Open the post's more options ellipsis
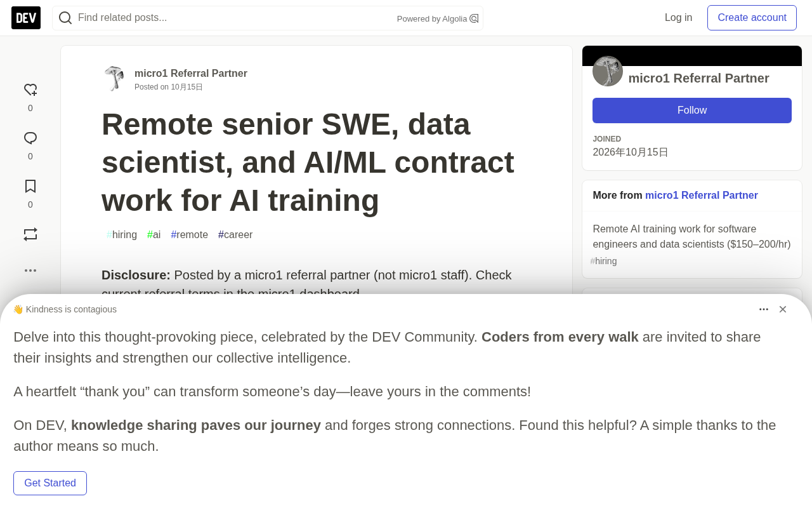Screen dimensions: 812x508 [x=30, y=271]
